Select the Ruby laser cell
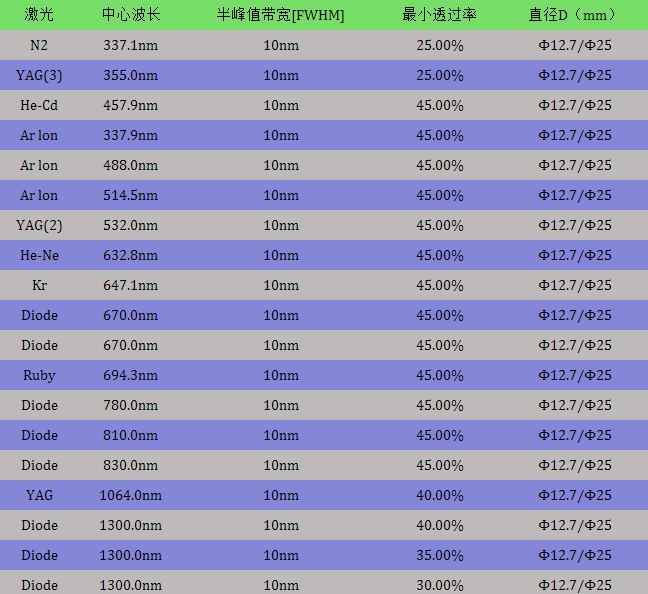 point(39,375)
